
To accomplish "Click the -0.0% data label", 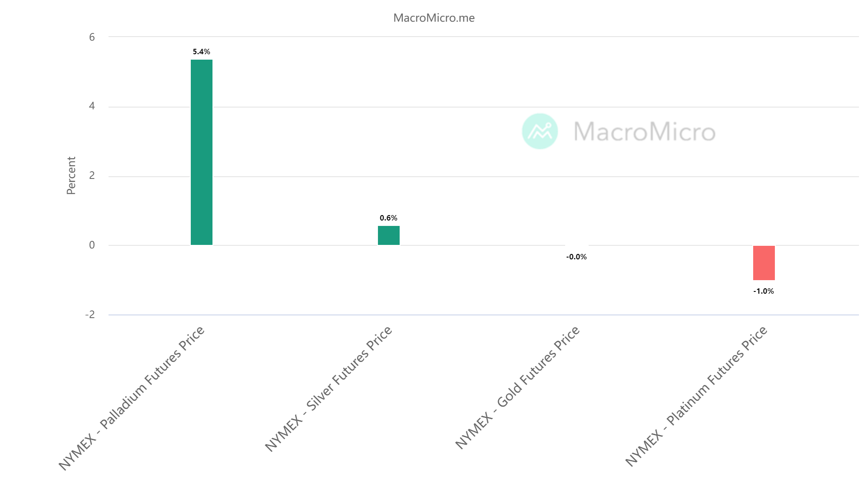I will [x=576, y=257].
